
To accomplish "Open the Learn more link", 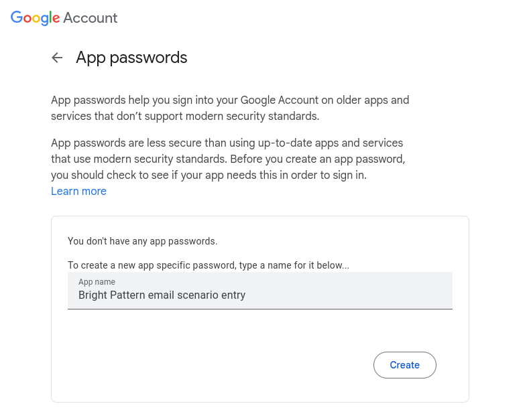I will coord(78,191).
